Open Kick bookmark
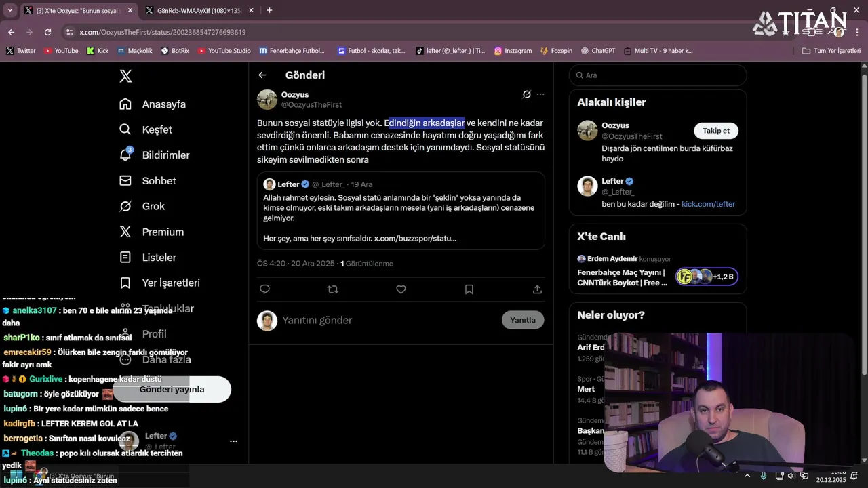868x488 pixels. click(x=98, y=51)
